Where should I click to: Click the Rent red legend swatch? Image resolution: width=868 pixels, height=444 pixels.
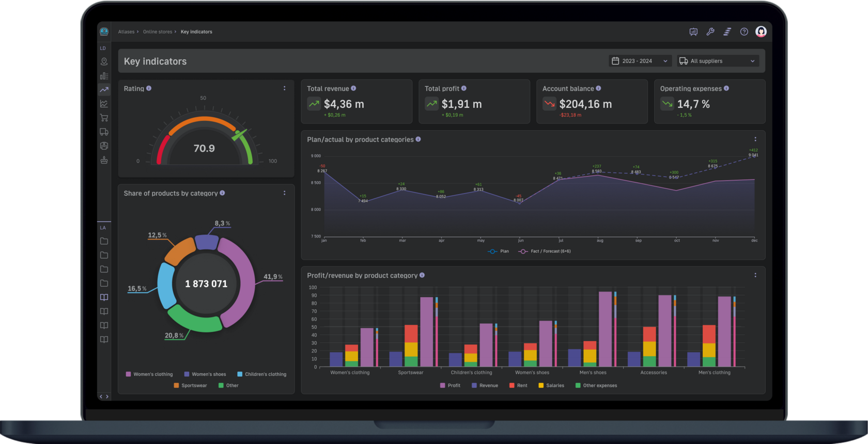512,386
